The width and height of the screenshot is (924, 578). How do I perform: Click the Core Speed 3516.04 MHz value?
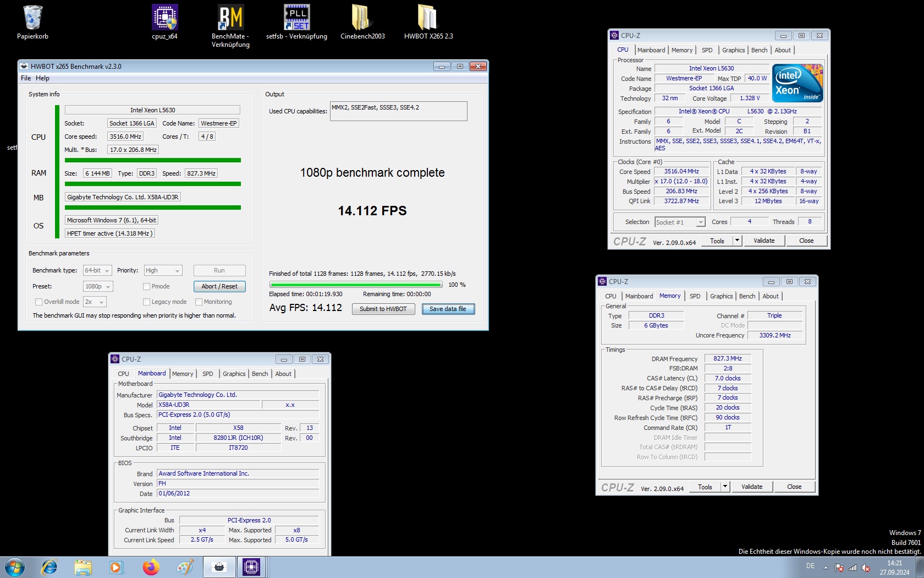click(x=681, y=171)
